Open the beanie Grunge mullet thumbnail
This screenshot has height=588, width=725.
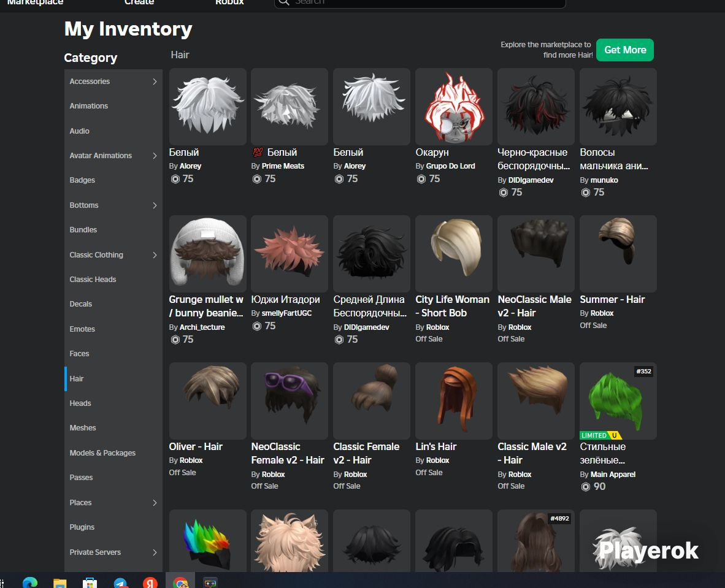click(x=207, y=254)
